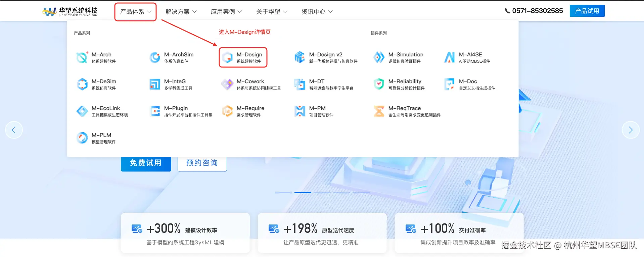The height and width of the screenshot is (257, 644).
Task: Open M-InteG 多学科集成工具 link
Action: click(x=171, y=84)
